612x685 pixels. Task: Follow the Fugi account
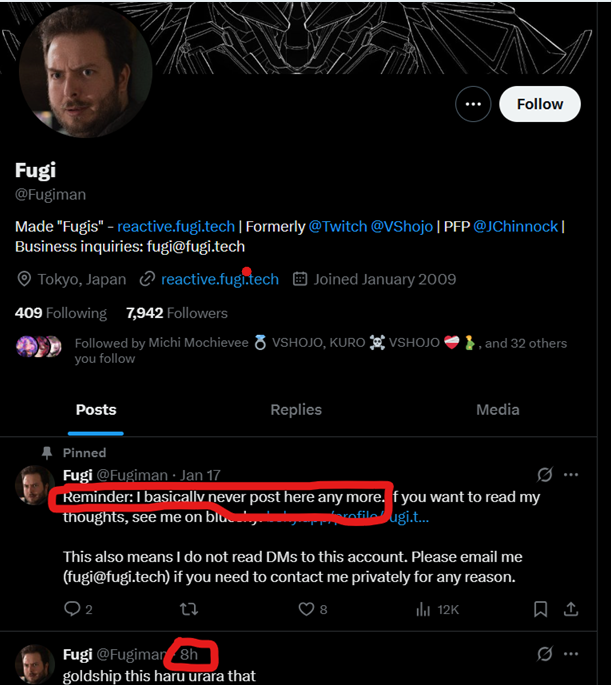click(x=539, y=104)
